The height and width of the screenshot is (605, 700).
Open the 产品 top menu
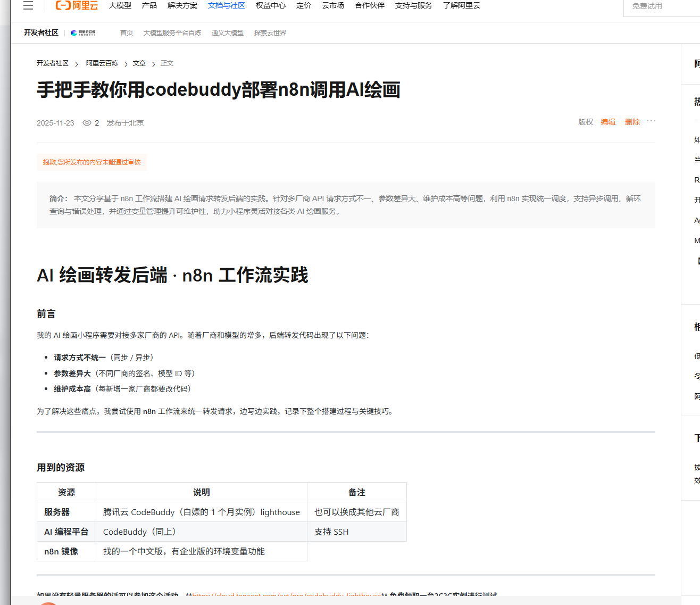pyautogui.click(x=149, y=6)
